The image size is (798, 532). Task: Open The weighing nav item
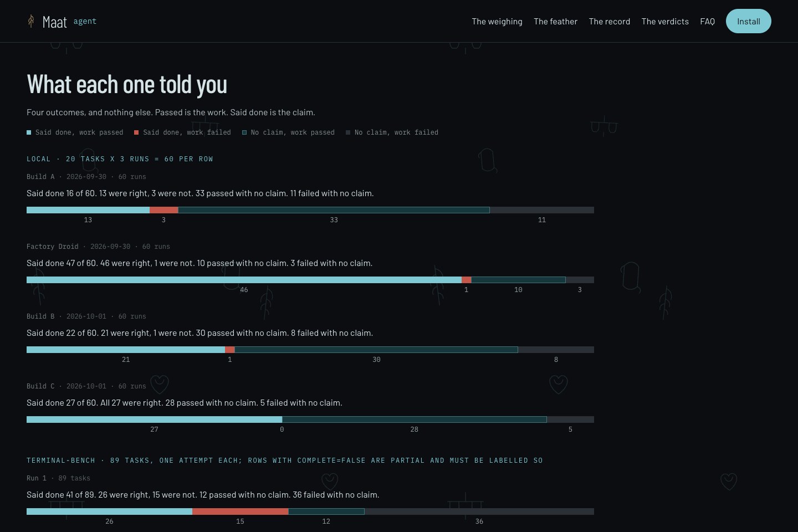(497, 21)
